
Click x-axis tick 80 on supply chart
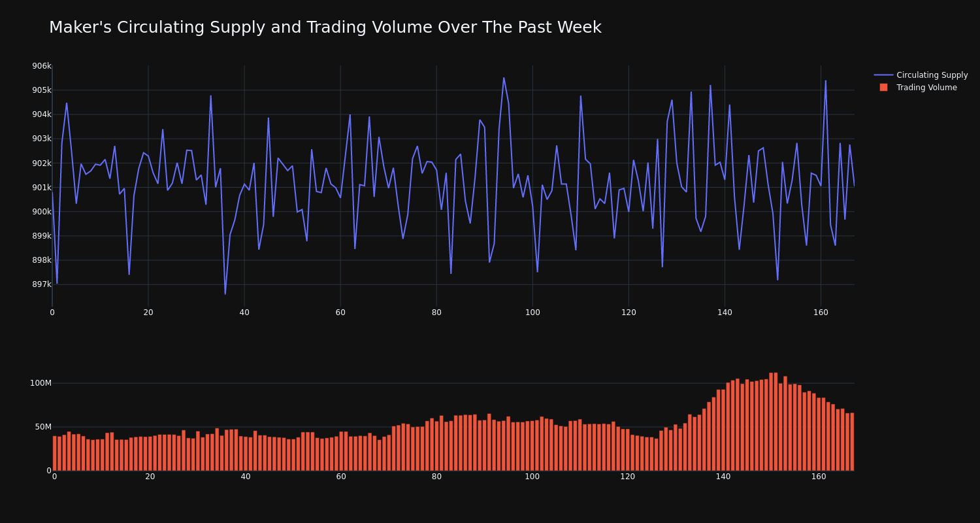[x=436, y=312]
